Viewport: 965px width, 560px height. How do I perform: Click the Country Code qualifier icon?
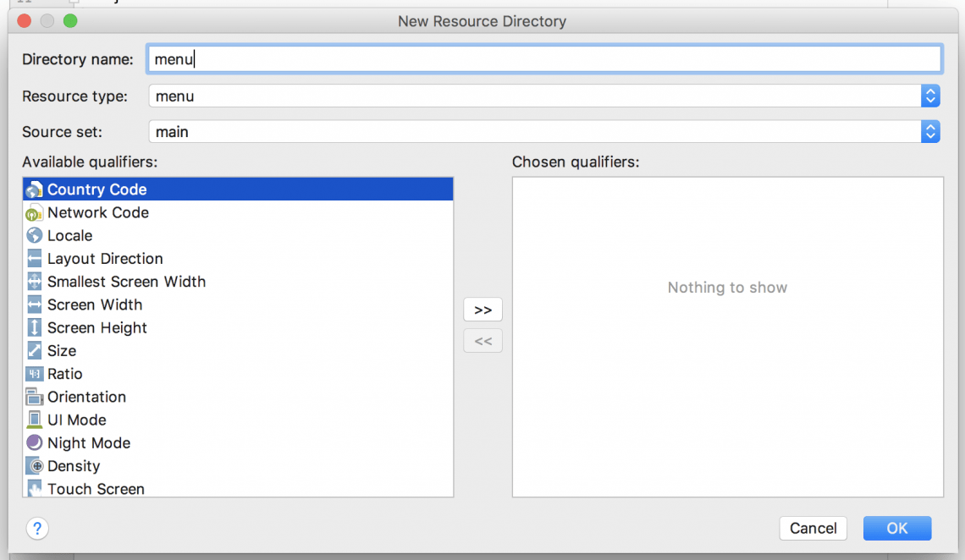34,189
